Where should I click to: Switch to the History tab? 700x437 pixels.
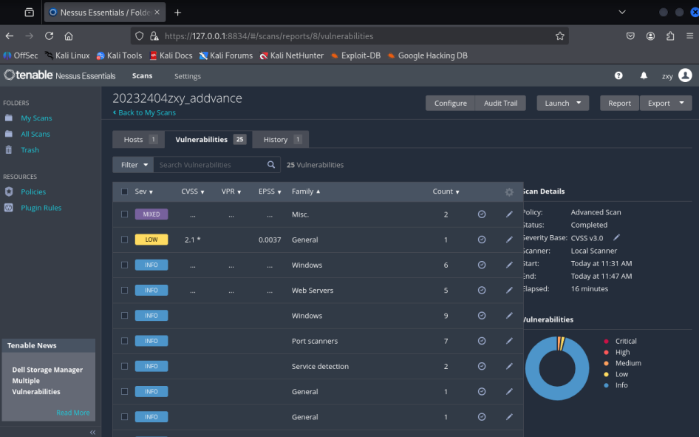281,139
